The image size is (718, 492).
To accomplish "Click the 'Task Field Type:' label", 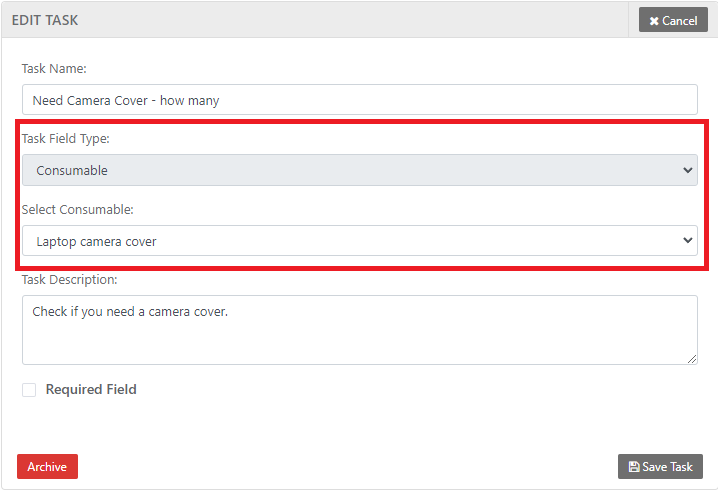I will [x=66, y=139].
